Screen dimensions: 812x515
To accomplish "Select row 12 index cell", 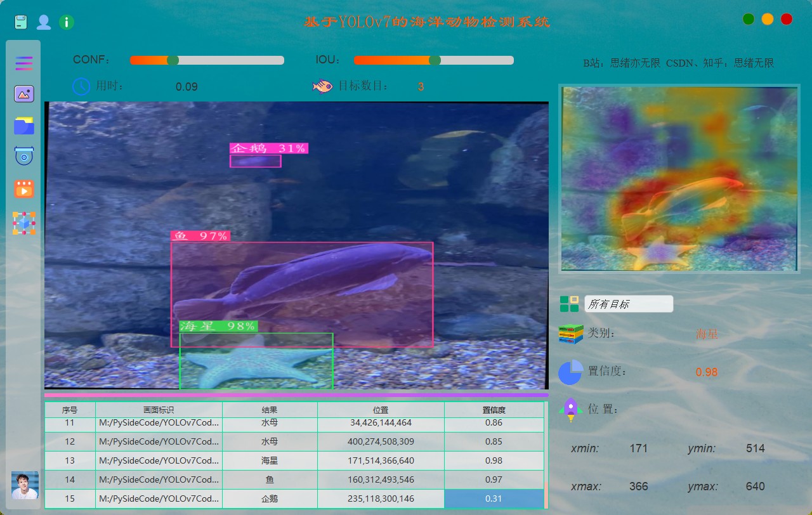I will point(70,441).
